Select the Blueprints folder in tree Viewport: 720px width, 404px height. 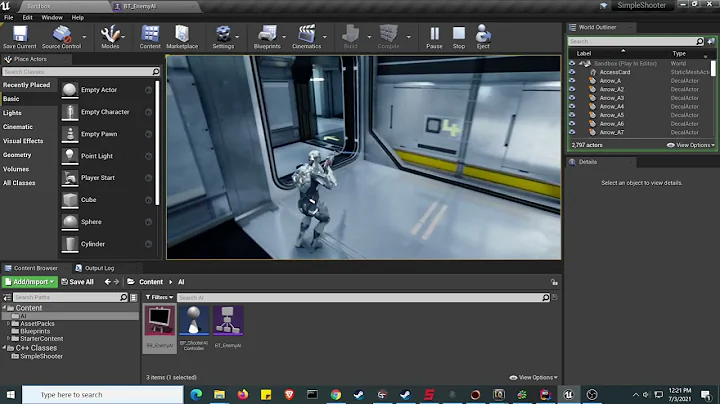click(35, 331)
